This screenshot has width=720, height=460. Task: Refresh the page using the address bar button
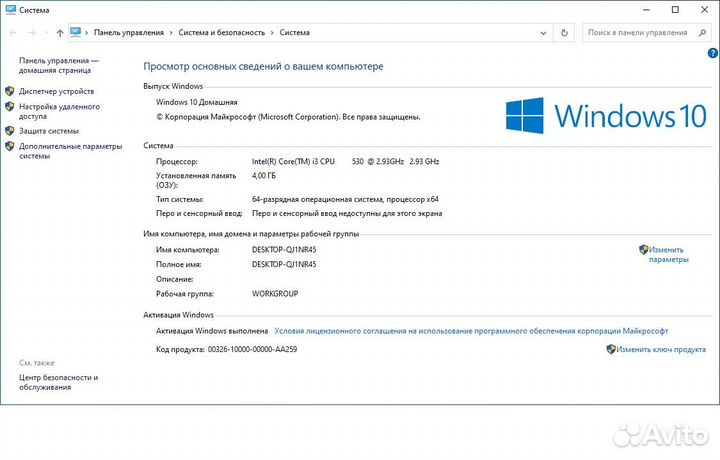(567, 32)
